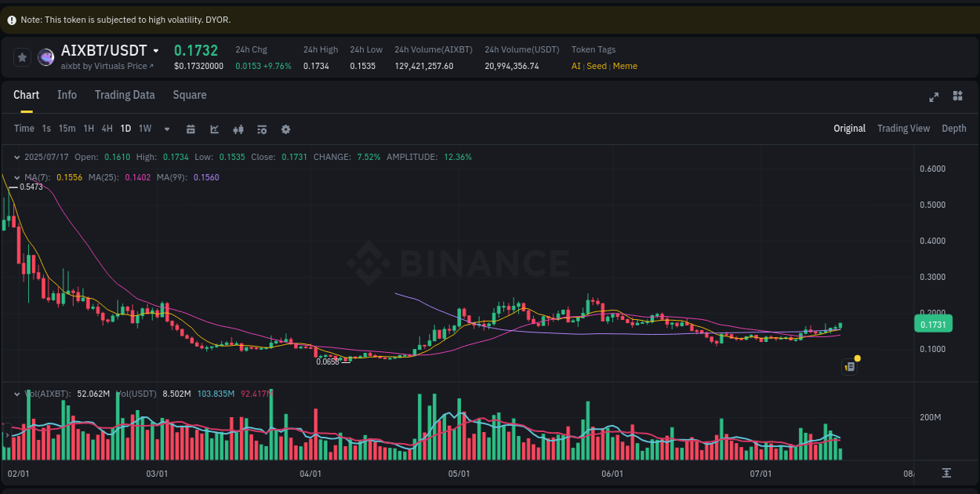
Task: Collapse the OHLC info row chevron
Action: [17, 157]
